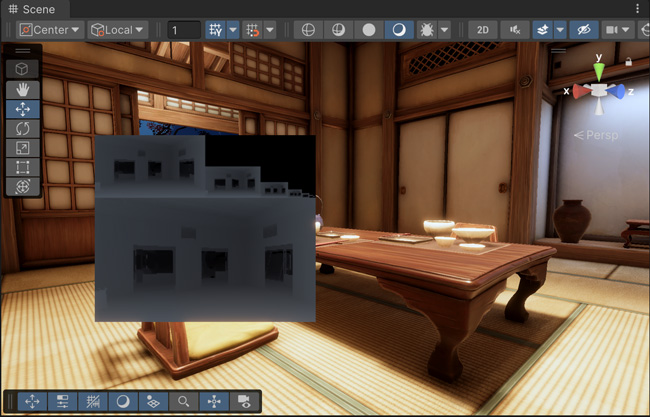Open the Local rotation dropdown
650x417 pixels.
118,29
